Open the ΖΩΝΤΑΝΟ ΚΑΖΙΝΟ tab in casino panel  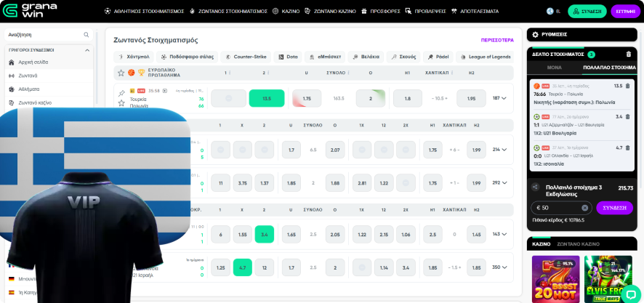point(578,245)
